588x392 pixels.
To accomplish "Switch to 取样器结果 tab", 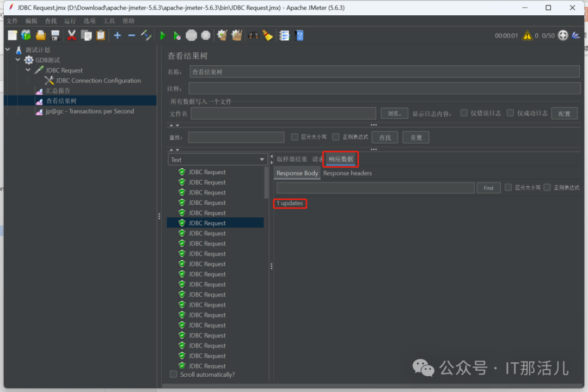I will (x=292, y=159).
